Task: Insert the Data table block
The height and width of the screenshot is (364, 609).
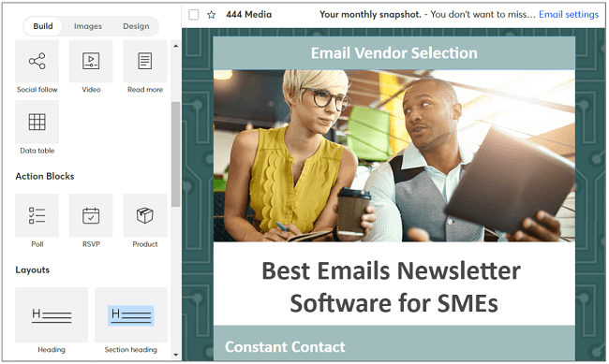Action: (x=37, y=122)
